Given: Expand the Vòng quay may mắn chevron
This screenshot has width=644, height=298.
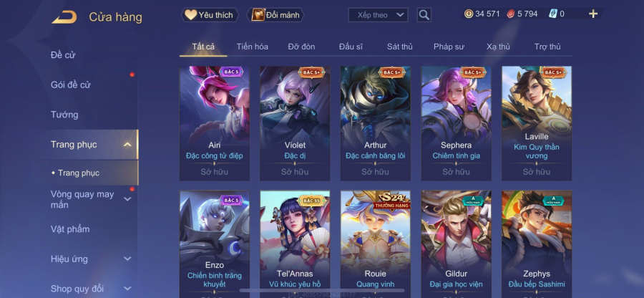Looking at the screenshot, I should coord(127,199).
